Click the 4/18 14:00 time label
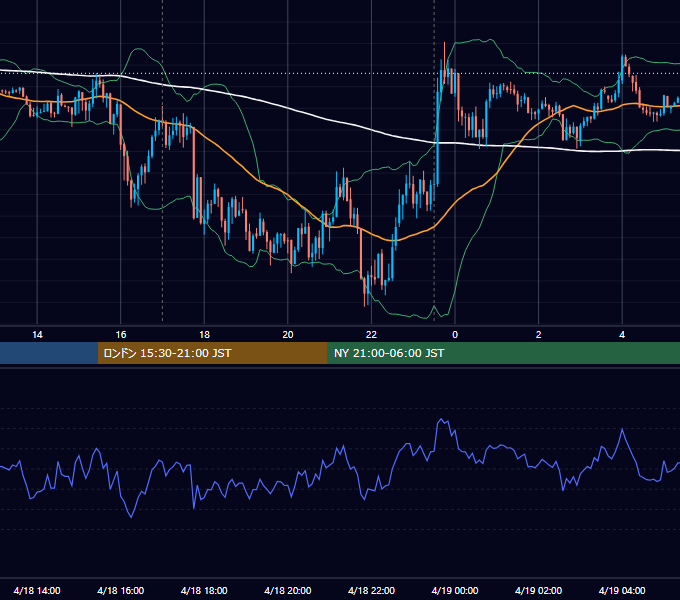 (x=37, y=590)
